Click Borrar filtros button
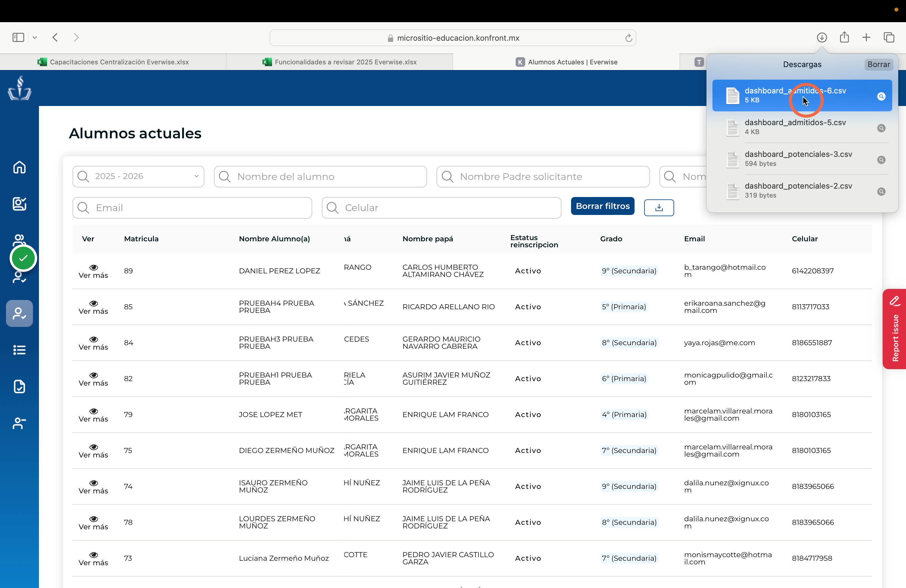 click(x=603, y=206)
